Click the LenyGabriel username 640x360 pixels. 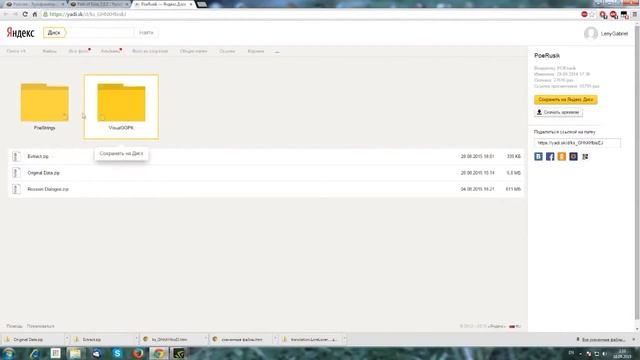click(x=614, y=33)
